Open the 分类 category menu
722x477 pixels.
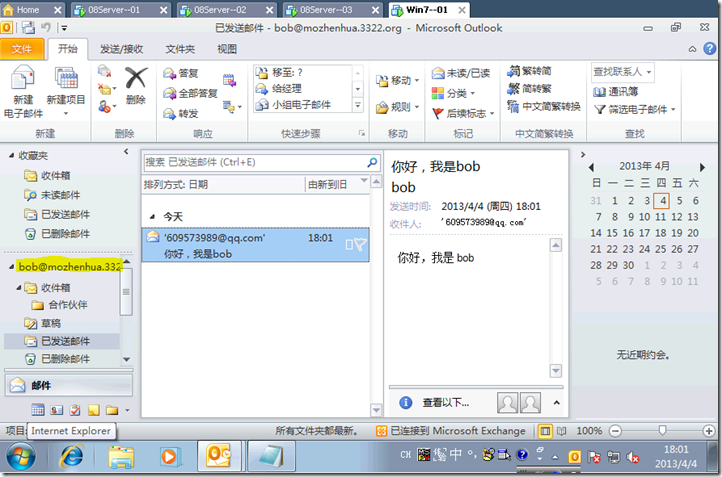[453, 93]
